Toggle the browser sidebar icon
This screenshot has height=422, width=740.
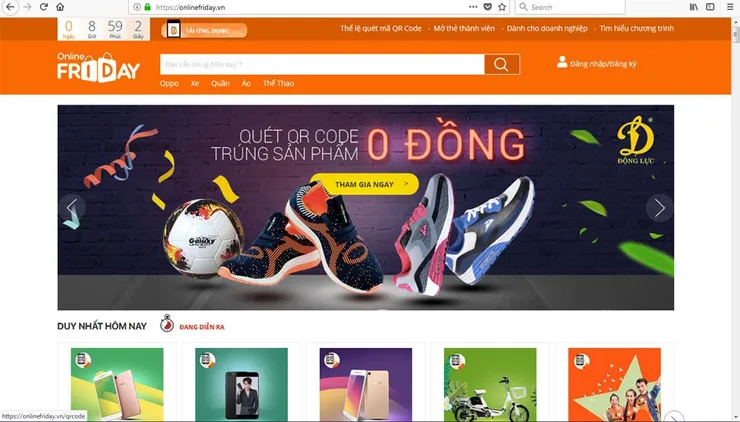pos(710,7)
